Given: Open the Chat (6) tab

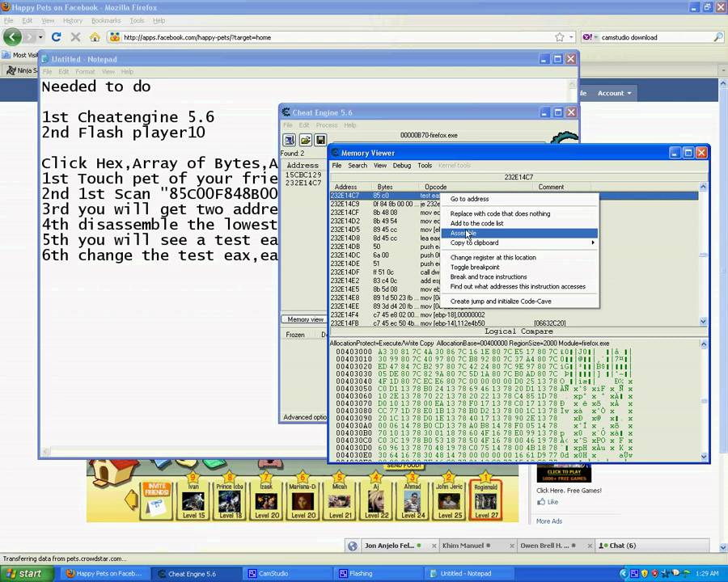Looking at the screenshot, I should 652,546.
